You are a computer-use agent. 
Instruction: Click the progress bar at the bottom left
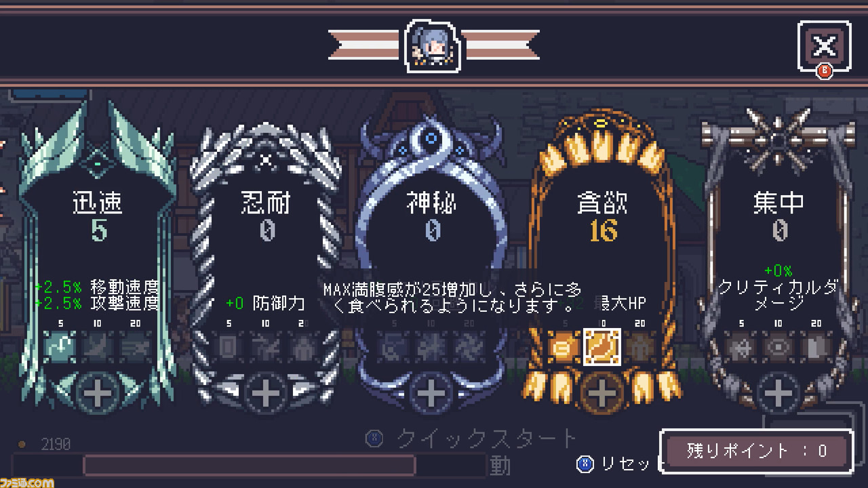coord(249,465)
